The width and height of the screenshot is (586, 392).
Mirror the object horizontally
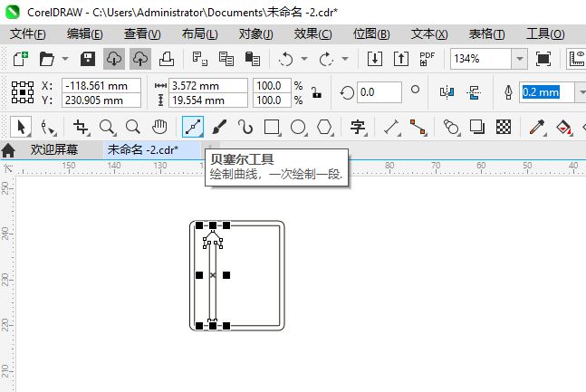pos(447,92)
